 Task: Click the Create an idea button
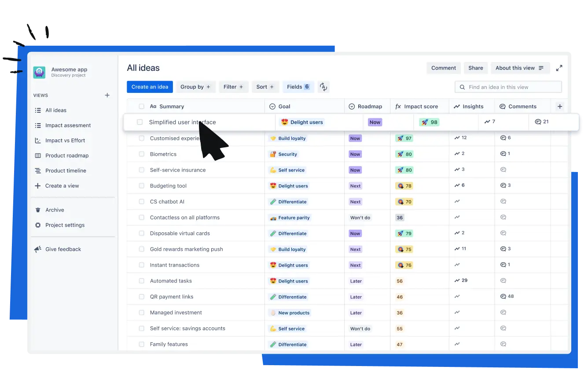(150, 87)
